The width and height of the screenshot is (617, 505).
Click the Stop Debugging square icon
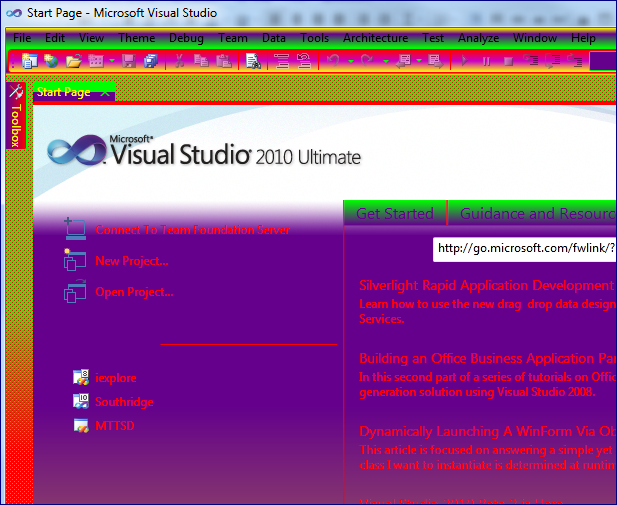508,62
